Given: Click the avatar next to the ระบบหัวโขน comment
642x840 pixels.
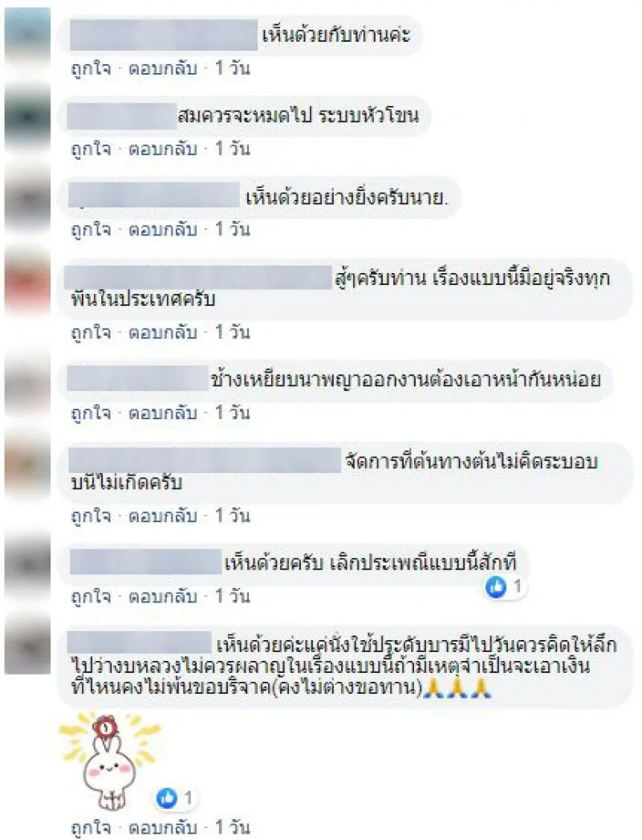Looking at the screenshot, I should click(27, 116).
